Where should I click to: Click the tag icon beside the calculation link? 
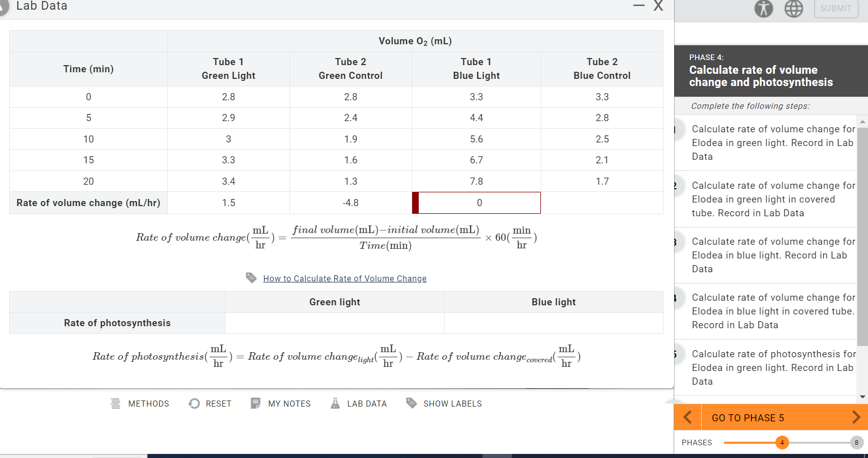[251, 278]
